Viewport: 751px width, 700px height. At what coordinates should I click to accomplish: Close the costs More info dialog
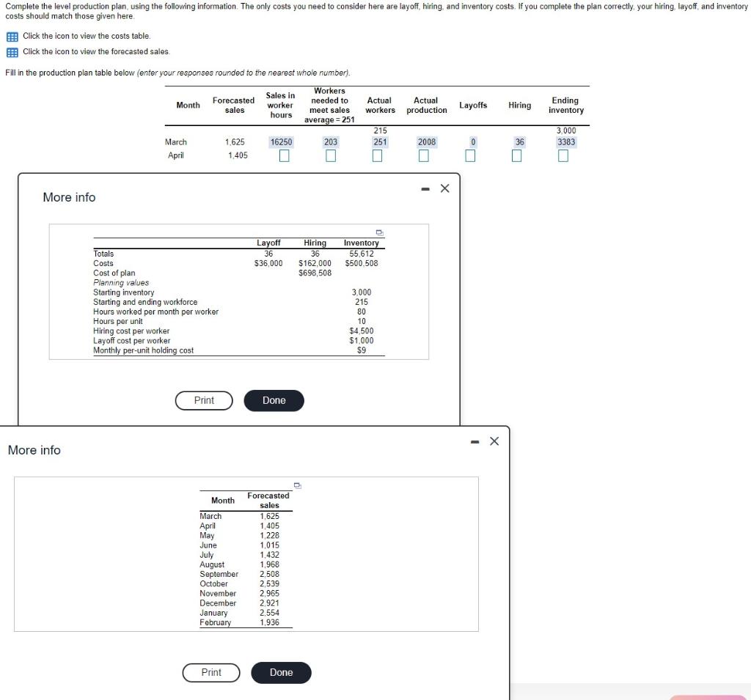pyautogui.click(x=444, y=188)
